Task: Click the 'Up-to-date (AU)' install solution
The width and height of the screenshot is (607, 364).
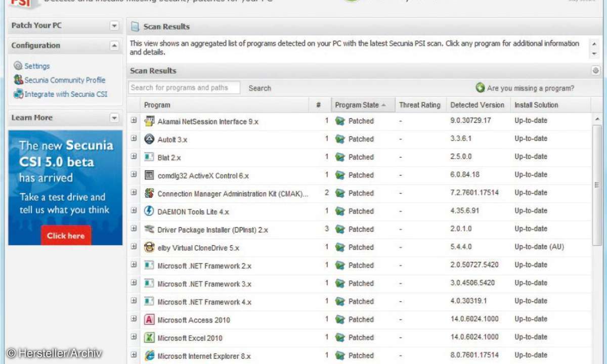Action: (x=539, y=247)
